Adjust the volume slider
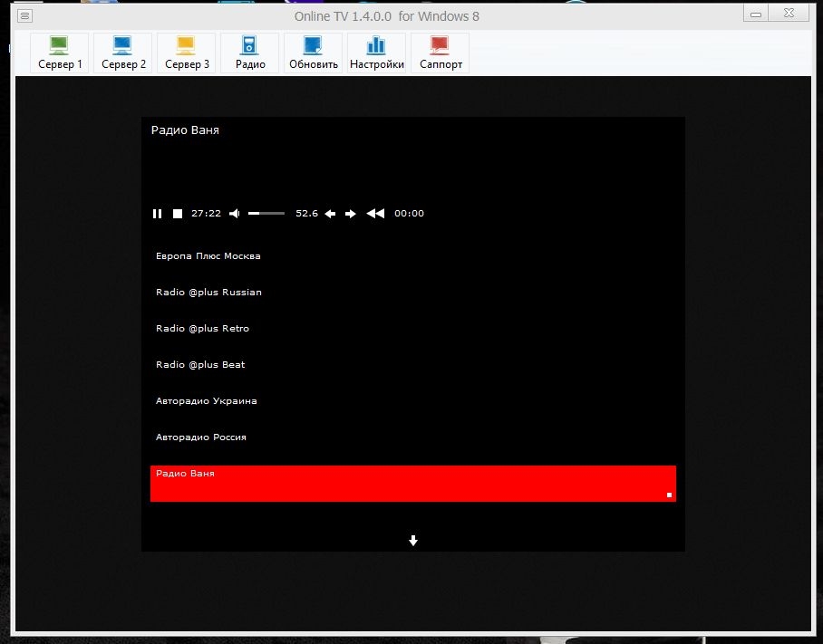The height and width of the screenshot is (644, 823). click(266, 214)
